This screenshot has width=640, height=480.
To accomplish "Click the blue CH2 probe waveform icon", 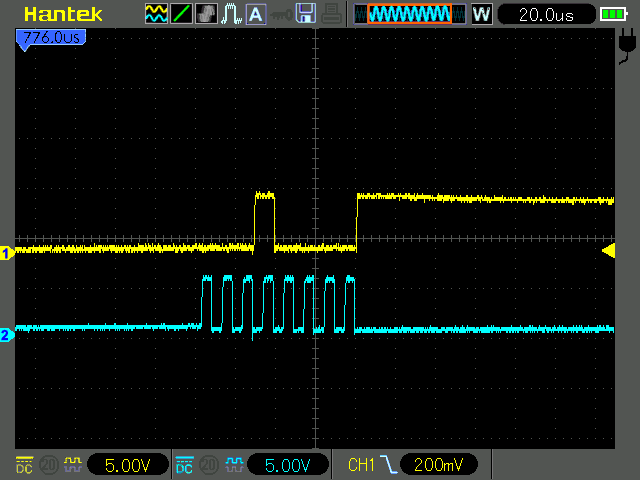I will pyautogui.click(x=234, y=464).
